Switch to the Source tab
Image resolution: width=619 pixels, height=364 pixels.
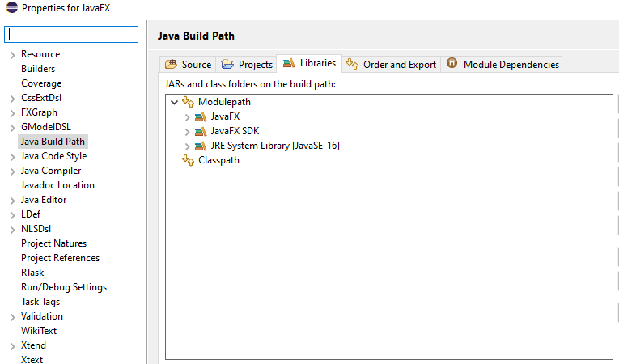(x=189, y=65)
